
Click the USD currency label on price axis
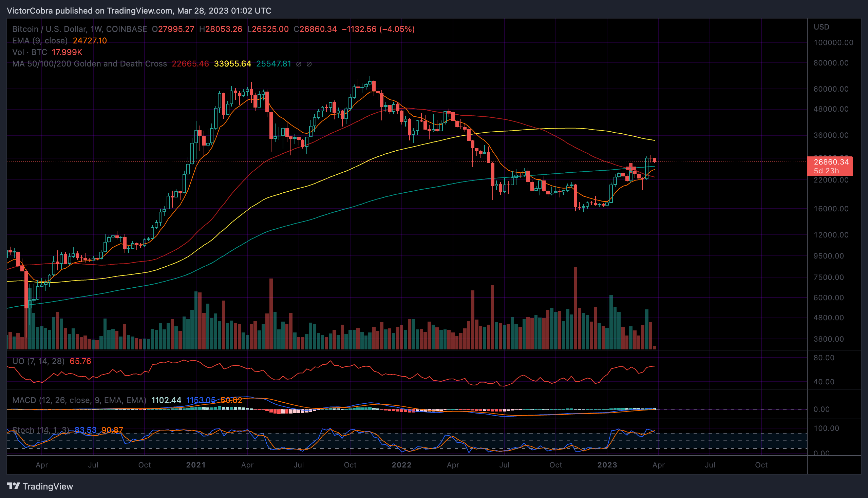point(822,27)
